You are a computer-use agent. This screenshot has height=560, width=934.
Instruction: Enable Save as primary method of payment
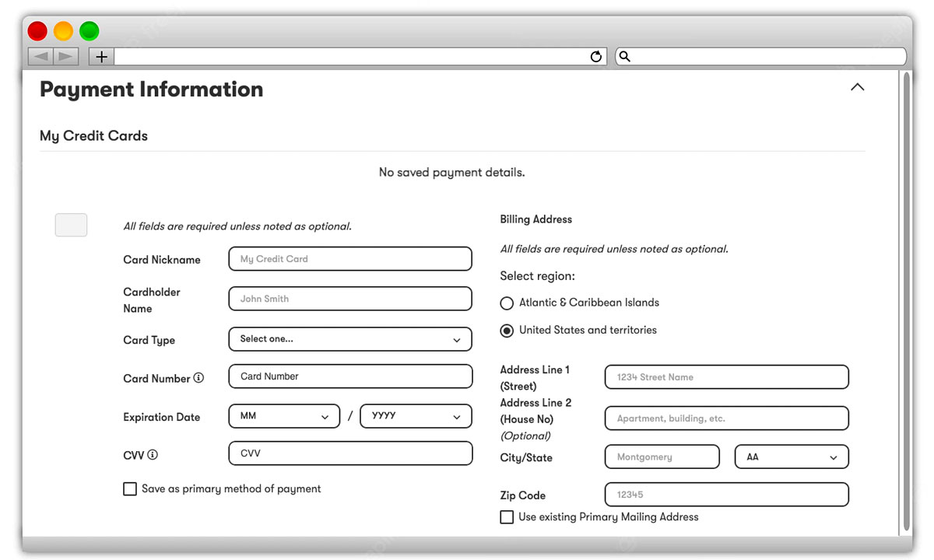click(x=130, y=489)
